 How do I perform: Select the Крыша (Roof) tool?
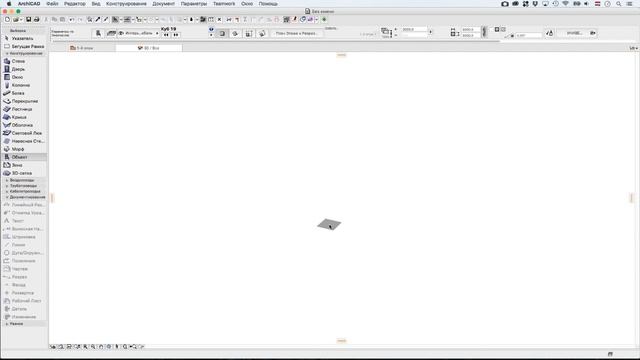coord(24,117)
